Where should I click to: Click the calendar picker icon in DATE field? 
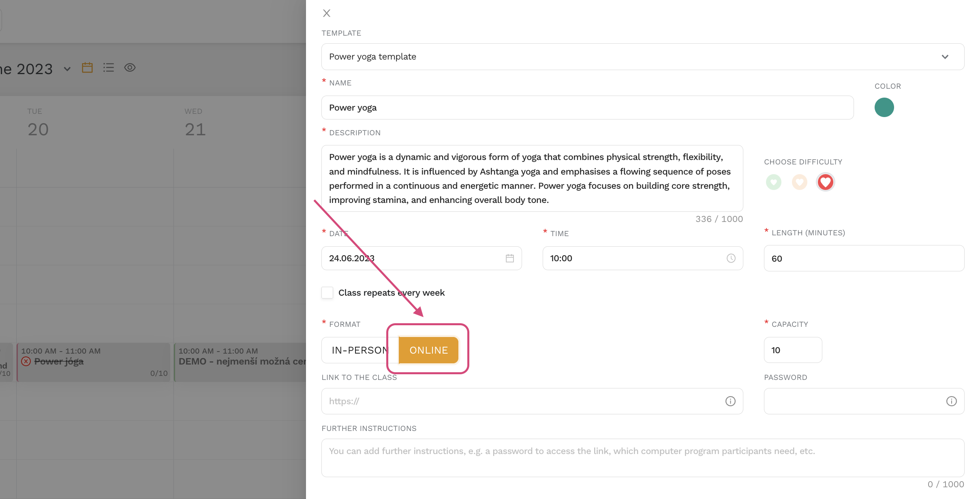509,258
